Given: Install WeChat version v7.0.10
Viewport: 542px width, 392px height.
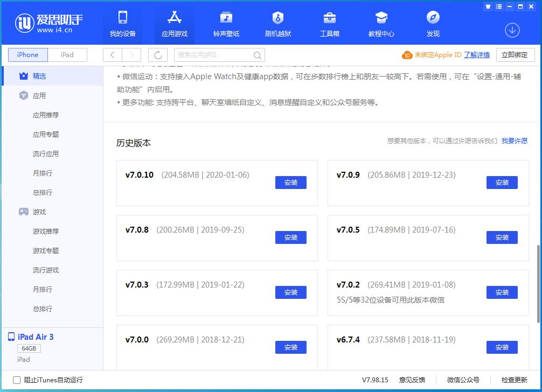Looking at the screenshot, I should click(291, 183).
